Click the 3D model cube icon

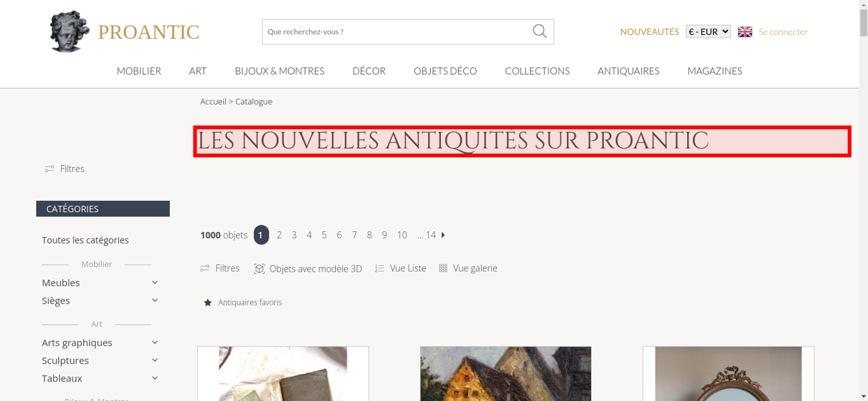click(x=259, y=268)
